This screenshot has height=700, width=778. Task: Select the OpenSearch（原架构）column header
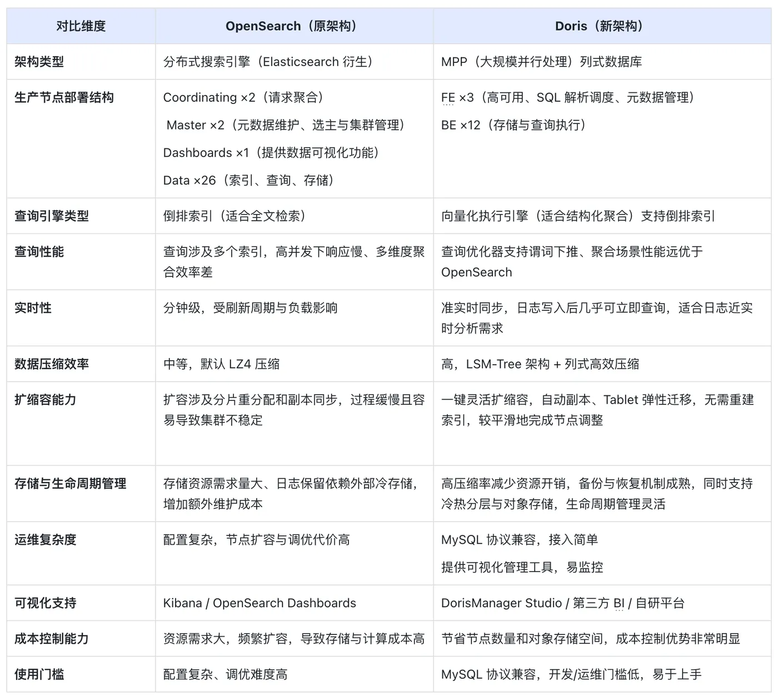tap(292, 26)
